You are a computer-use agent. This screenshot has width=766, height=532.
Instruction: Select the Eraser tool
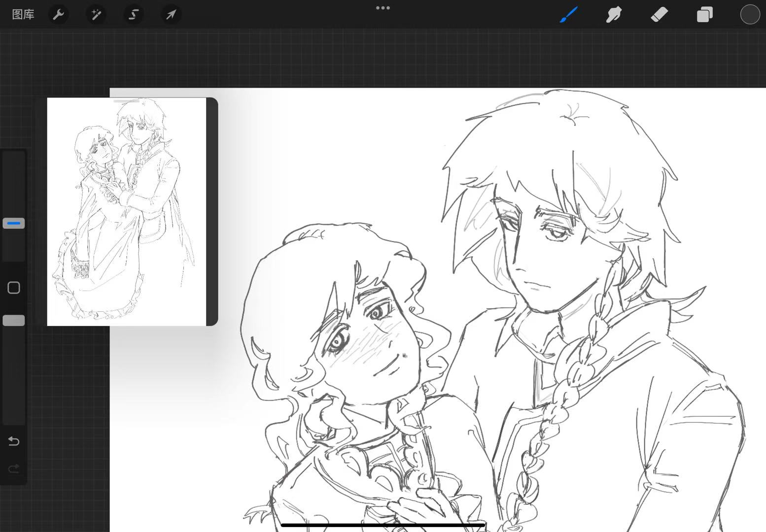pos(659,15)
